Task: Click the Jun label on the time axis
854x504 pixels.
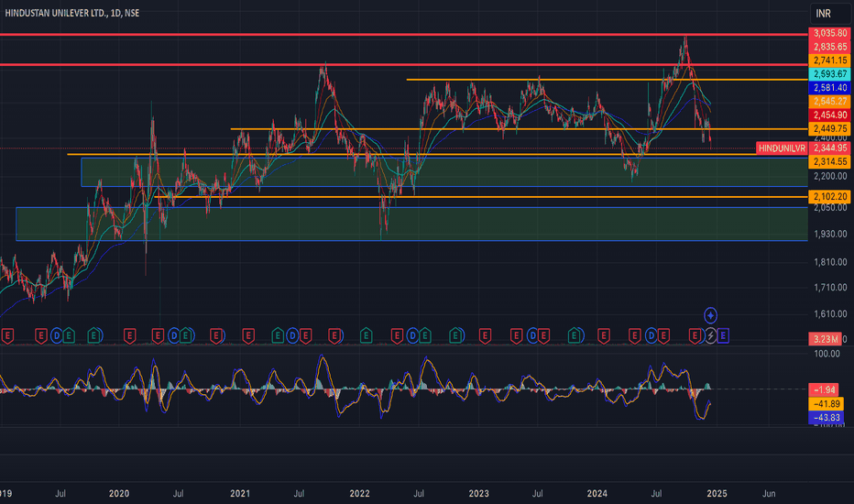Action: click(769, 494)
